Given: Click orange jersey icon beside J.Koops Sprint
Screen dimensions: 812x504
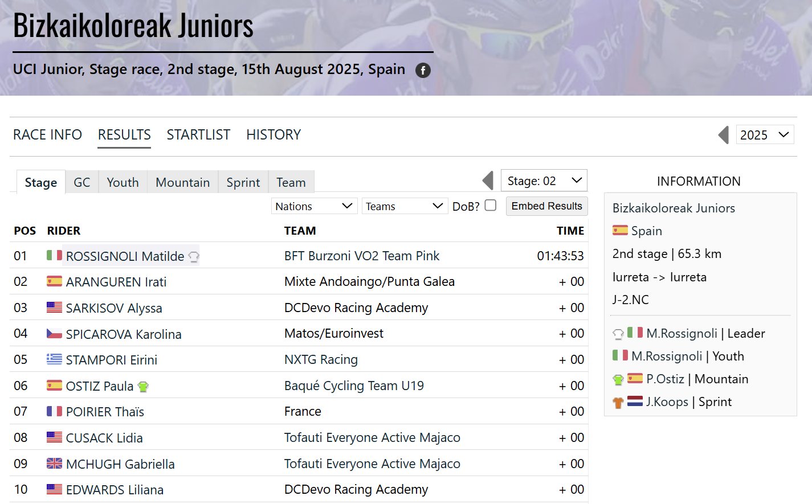Looking at the screenshot, I should click(618, 403).
